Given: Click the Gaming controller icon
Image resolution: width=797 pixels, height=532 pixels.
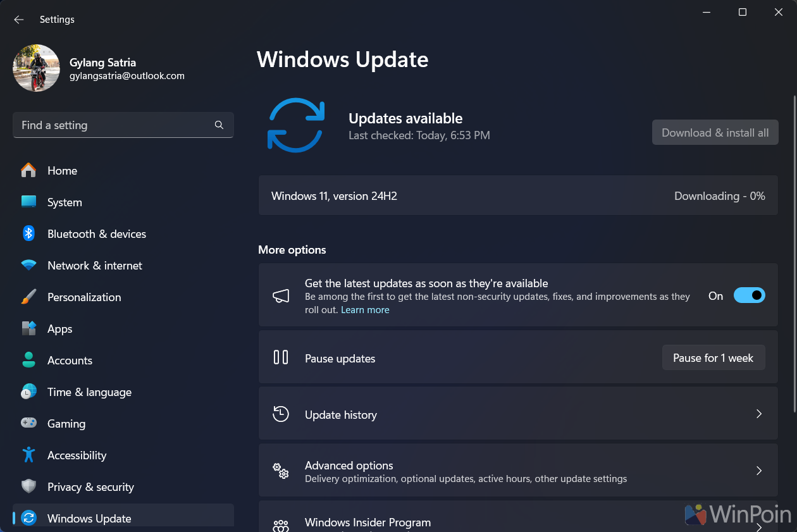Looking at the screenshot, I should (x=28, y=423).
